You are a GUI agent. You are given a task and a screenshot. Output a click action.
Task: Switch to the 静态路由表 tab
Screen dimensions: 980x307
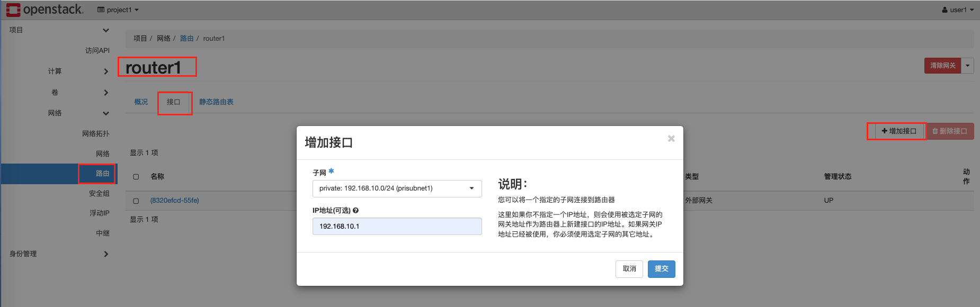tap(216, 102)
